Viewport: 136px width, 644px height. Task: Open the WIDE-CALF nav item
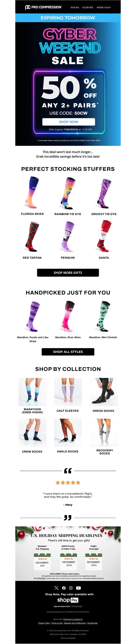coord(104,8)
